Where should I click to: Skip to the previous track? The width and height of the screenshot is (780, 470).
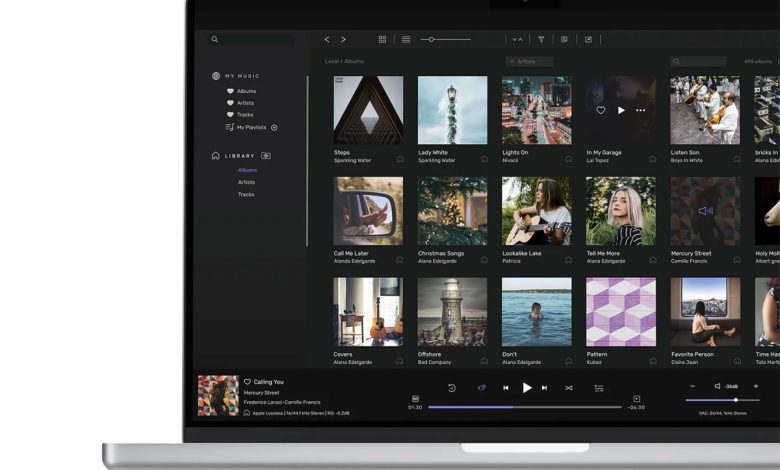(x=506, y=388)
